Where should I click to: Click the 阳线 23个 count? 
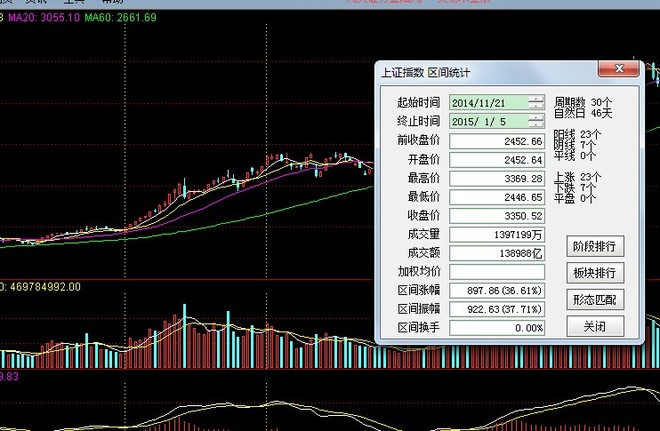point(577,134)
